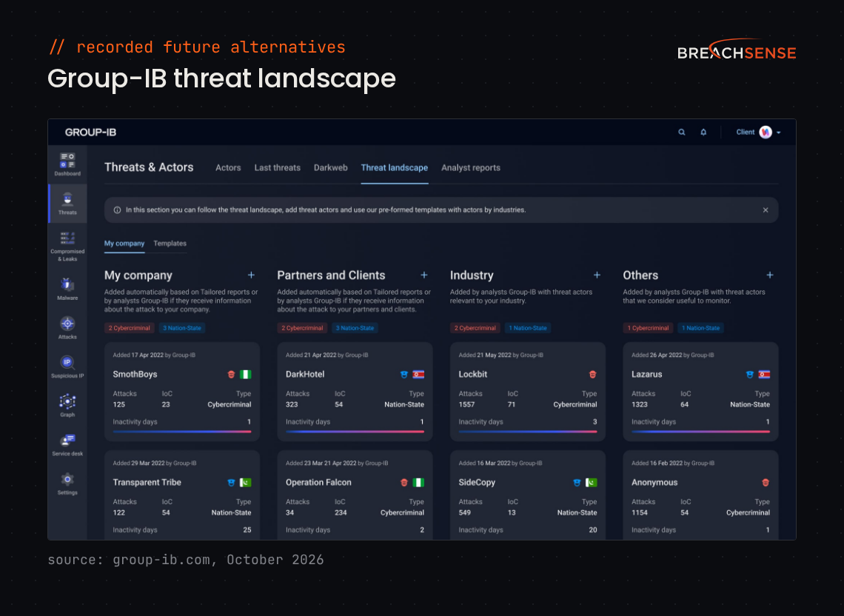The image size is (844, 616).
Task: Open the DarkHotel actor name
Action: (x=305, y=374)
